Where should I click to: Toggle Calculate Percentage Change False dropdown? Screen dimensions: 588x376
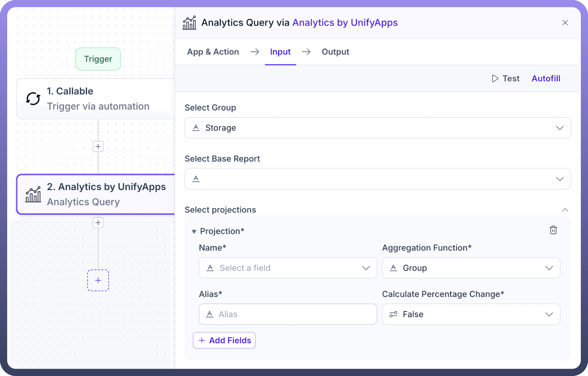(471, 314)
